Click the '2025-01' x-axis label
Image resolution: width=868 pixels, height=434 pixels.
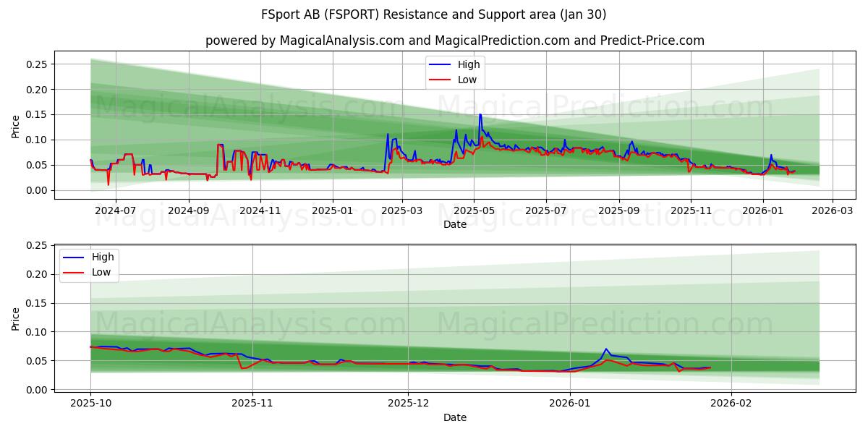[333, 210]
